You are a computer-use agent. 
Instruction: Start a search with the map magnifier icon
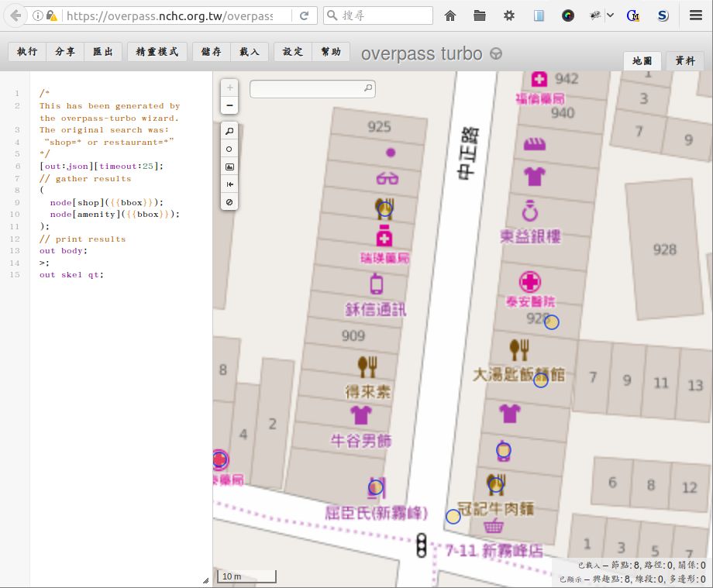coord(368,88)
